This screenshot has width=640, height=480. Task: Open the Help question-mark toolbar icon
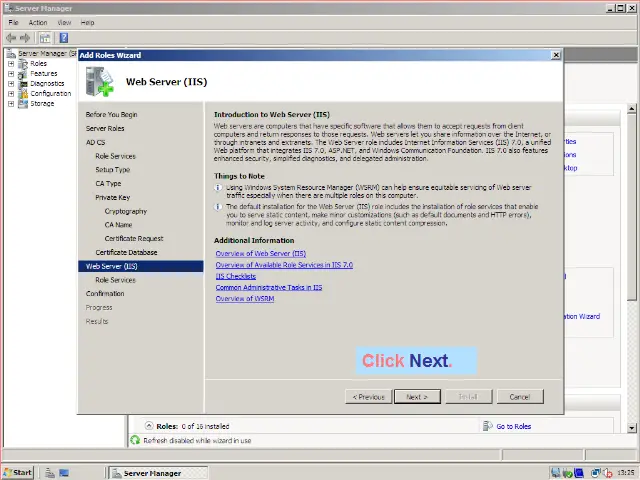[x=64, y=38]
